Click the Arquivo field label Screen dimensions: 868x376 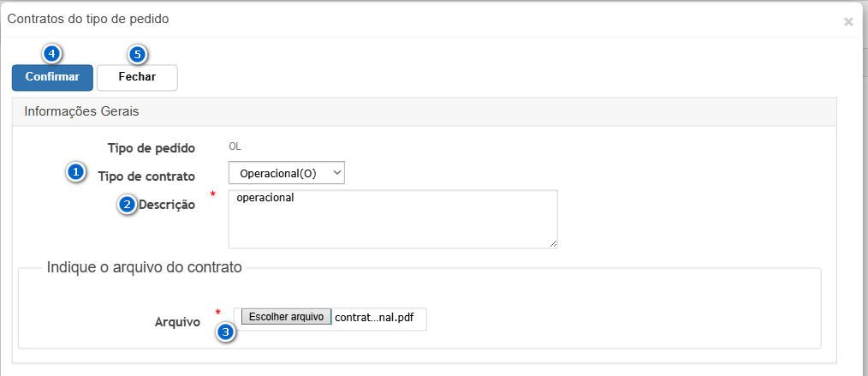pos(177,322)
